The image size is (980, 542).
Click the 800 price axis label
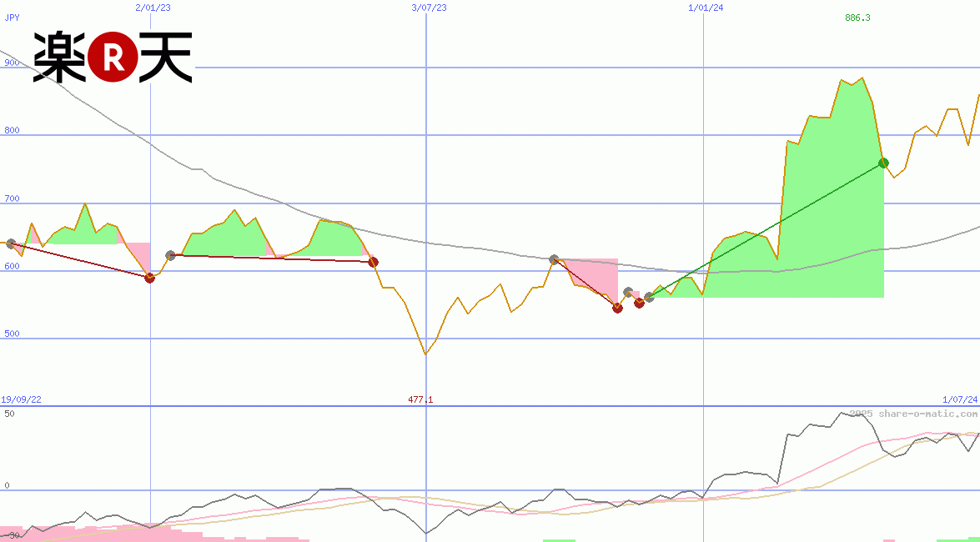pos(12,131)
